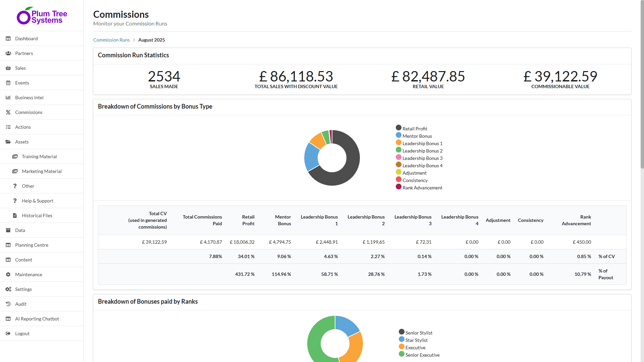This screenshot has width=644, height=362.
Task: Open Training Material under Assets
Action: [x=39, y=157]
